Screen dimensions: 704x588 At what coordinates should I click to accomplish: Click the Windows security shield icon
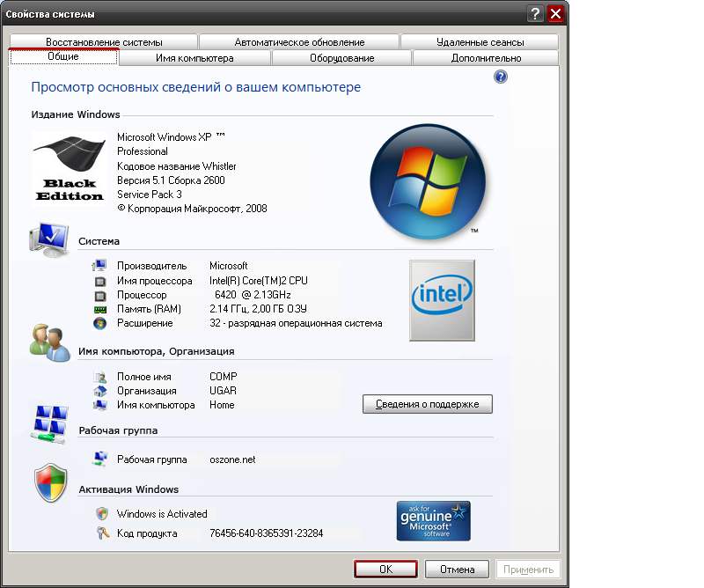(x=51, y=482)
